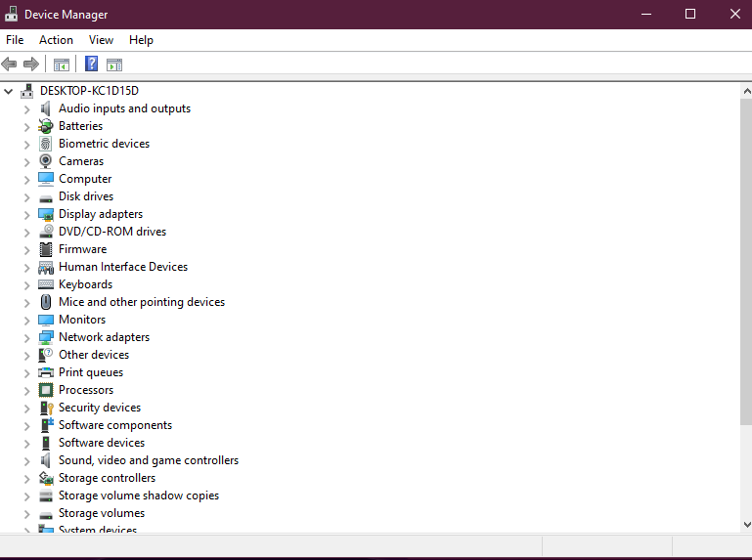Expand the Keyboards chevron
This screenshot has height=560, width=752.
pyautogui.click(x=26, y=285)
